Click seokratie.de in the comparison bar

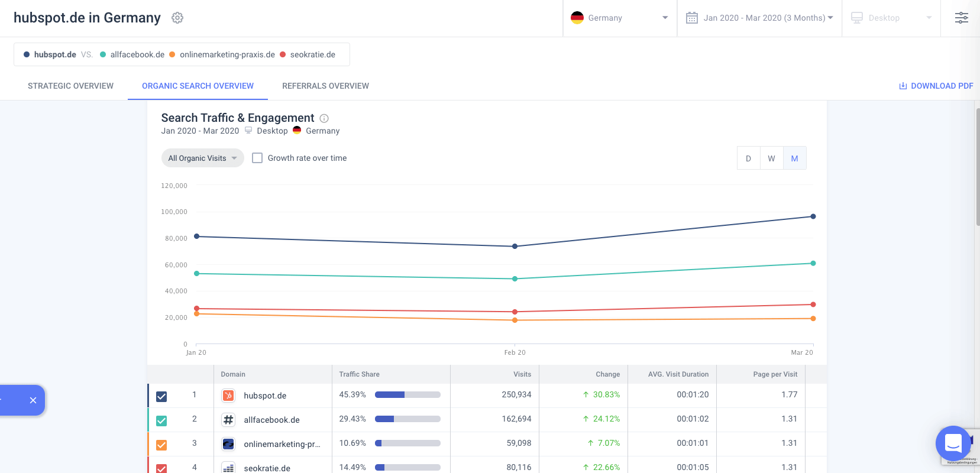click(312, 54)
